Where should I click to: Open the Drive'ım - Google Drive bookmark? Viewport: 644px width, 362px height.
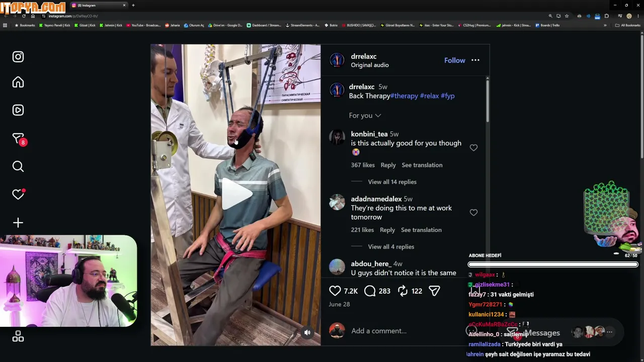[x=225, y=25]
